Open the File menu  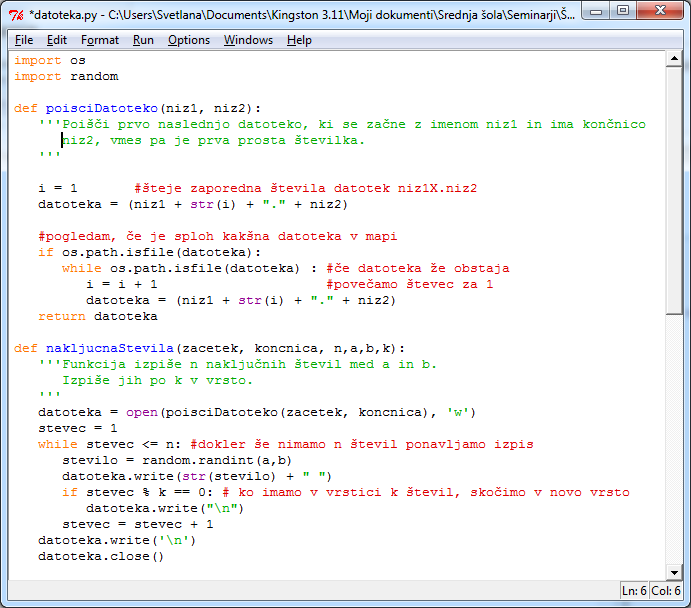click(24, 40)
